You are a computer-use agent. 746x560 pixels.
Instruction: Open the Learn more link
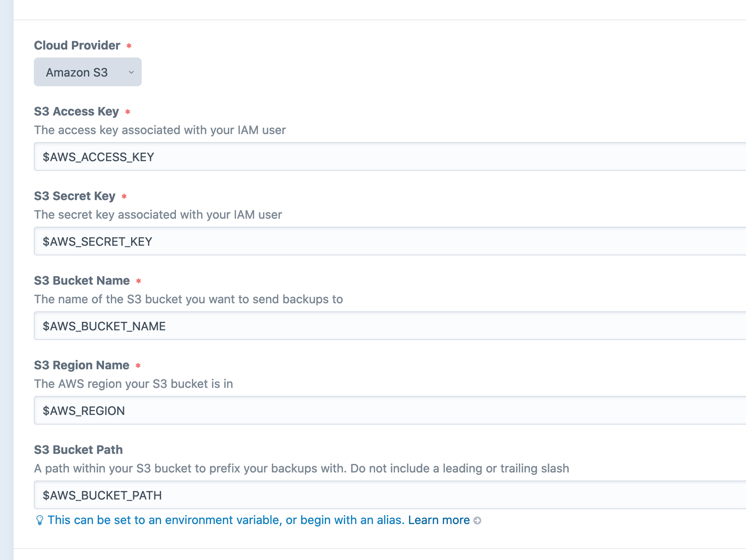point(439,520)
